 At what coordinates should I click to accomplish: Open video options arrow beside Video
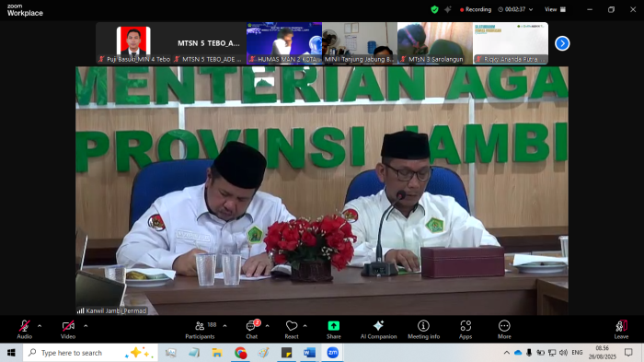pyautogui.click(x=86, y=326)
